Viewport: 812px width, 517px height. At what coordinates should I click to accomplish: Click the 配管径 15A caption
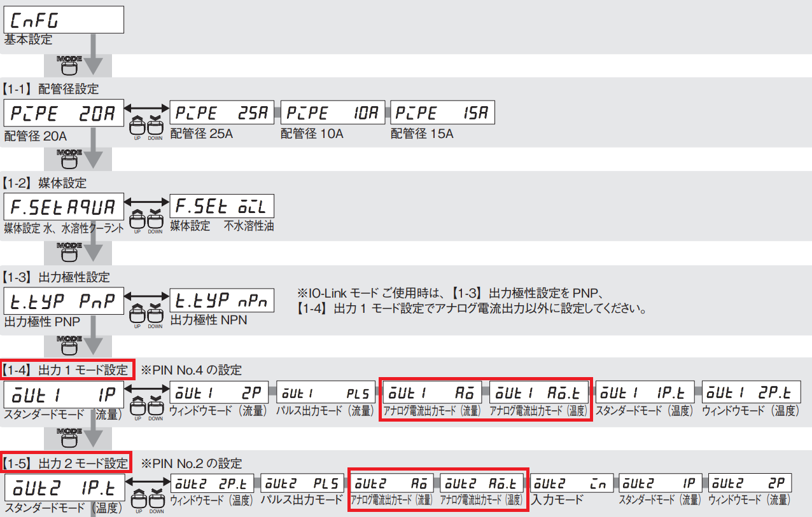tap(423, 133)
